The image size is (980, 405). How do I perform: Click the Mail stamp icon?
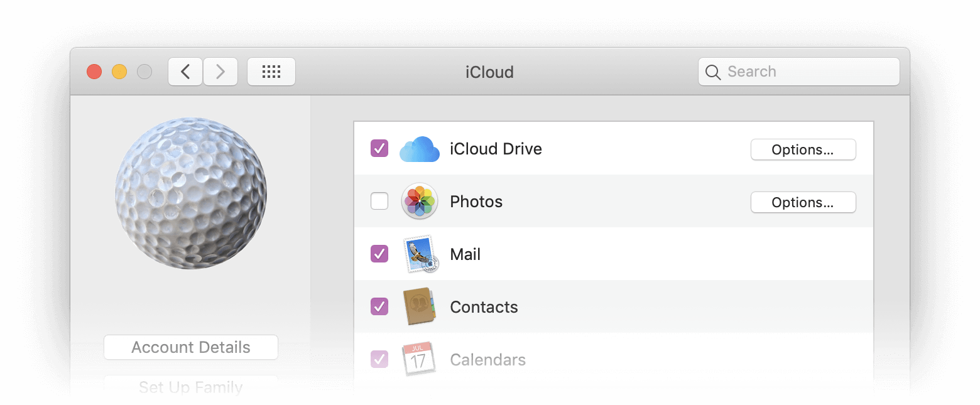pyautogui.click(x=420, y=254)
